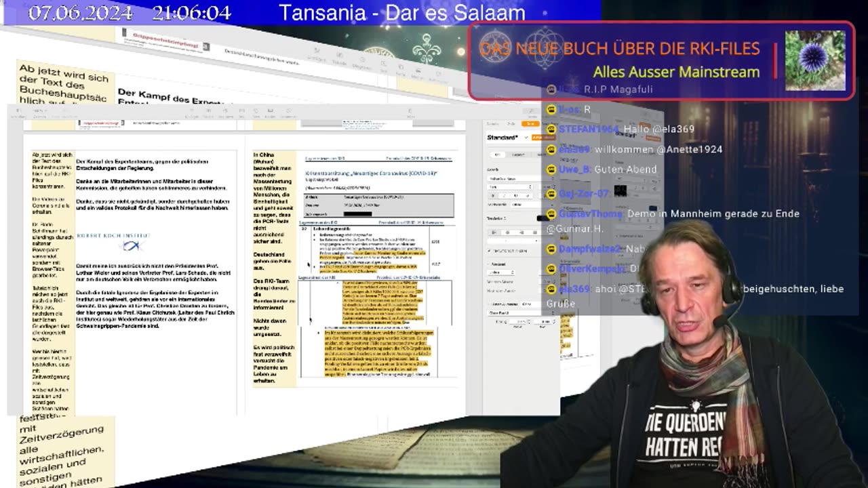
Task: Click the black text color swatch
Action: [x=542, y=218]
